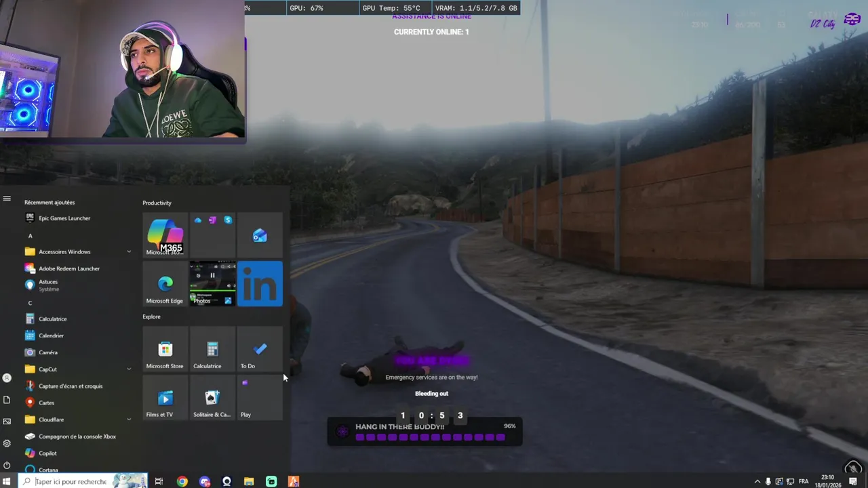Open Discord from taskbar
The height and width of the screenshot is (488, 868).
[x=205, y=481]
